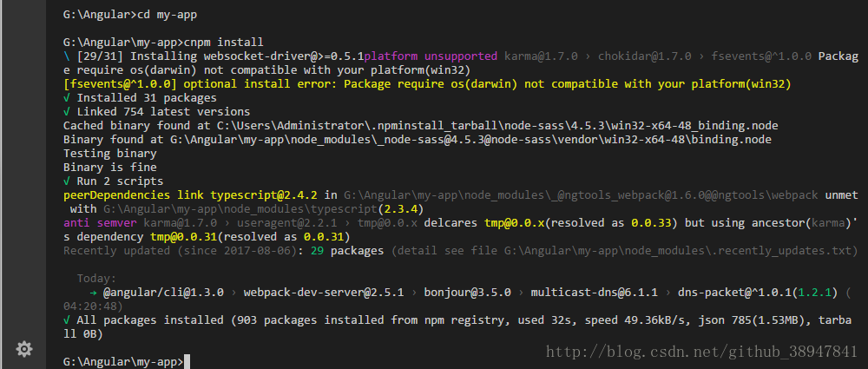The height and width of the screenshot is (369, 868).
Task: Click 'bonjour@3.5.0' text
Action: (467, 293)
